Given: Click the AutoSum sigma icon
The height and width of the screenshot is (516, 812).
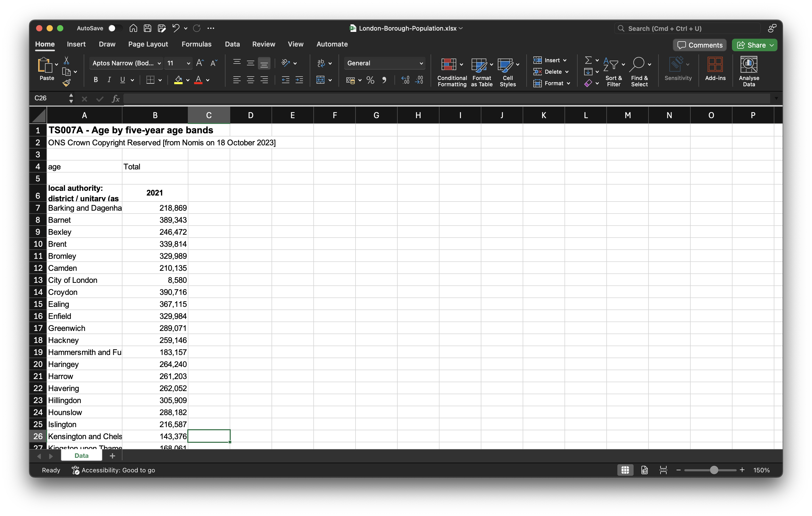Looking at the screenshot, I should 588,60.
